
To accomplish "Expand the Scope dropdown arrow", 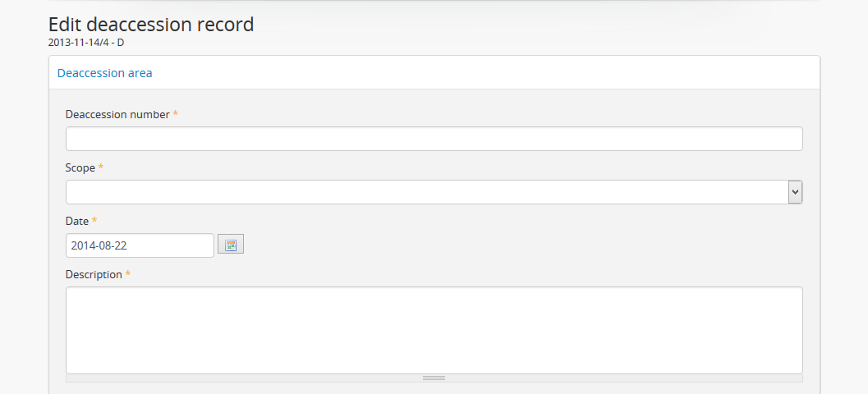I will [795, 192].
